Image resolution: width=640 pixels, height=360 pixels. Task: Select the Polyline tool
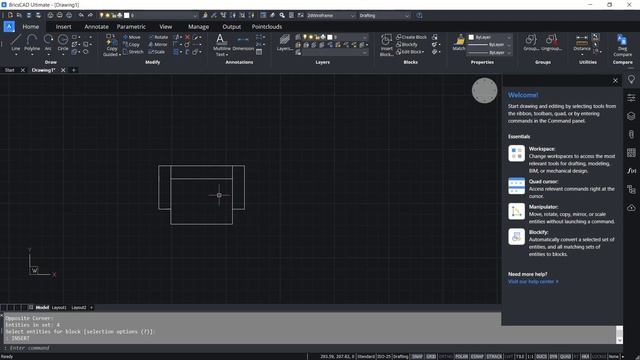click(32, 42)
